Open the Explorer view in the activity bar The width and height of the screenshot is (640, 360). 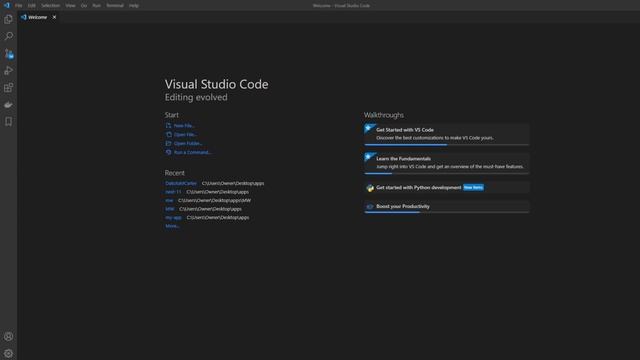(x=8, y=19)
